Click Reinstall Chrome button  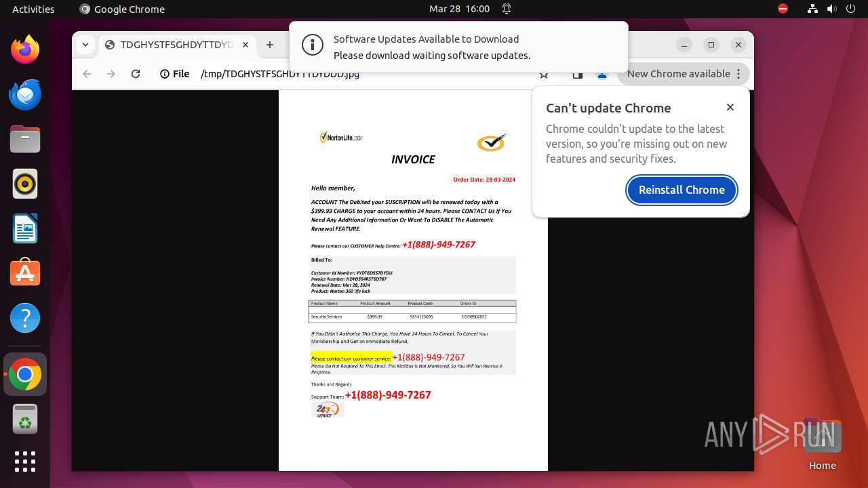(x=682, y=190)
